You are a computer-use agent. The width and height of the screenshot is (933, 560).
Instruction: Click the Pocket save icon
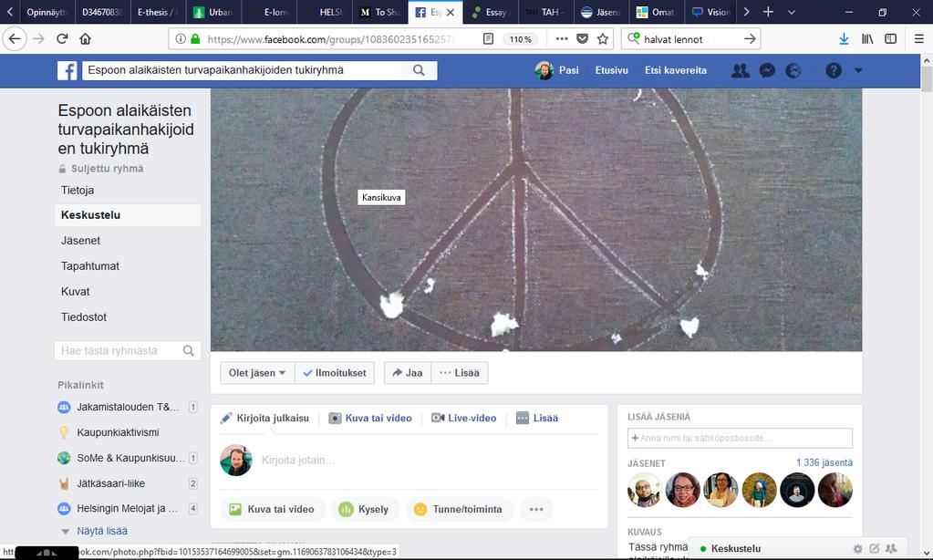(583, 38)
